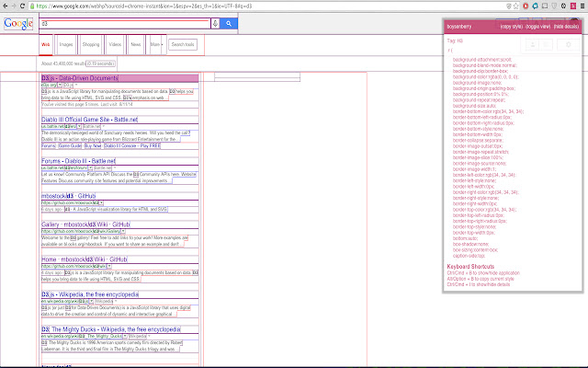Open Home · mbostock/d3 Wiki result
Viewport: 588px width, 368px height.
85,259
